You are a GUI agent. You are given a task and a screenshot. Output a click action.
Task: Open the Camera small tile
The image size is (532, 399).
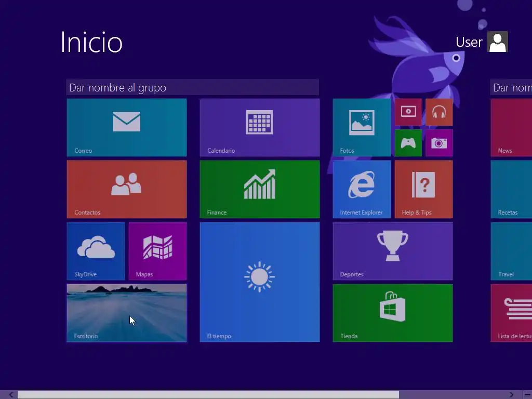[x=439, y=143]
